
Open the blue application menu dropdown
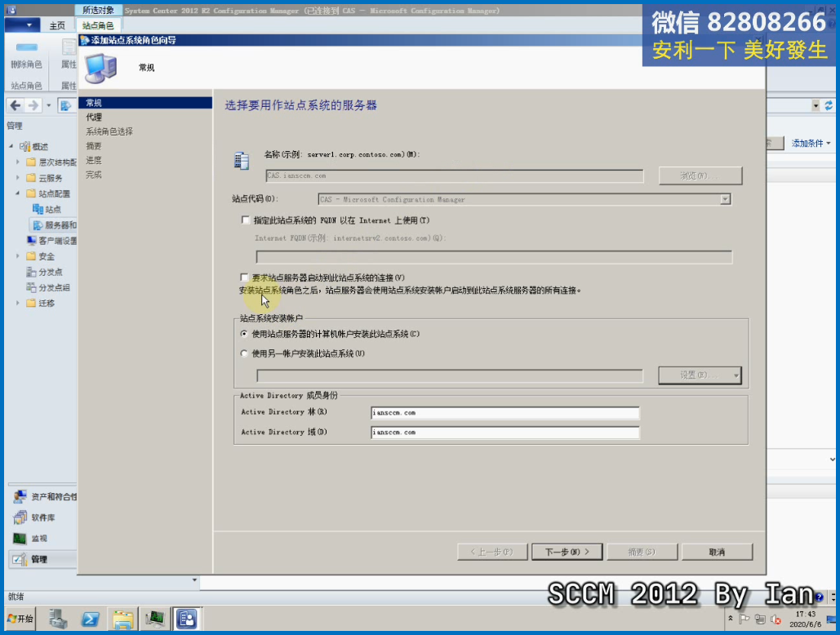pos(23,24)
